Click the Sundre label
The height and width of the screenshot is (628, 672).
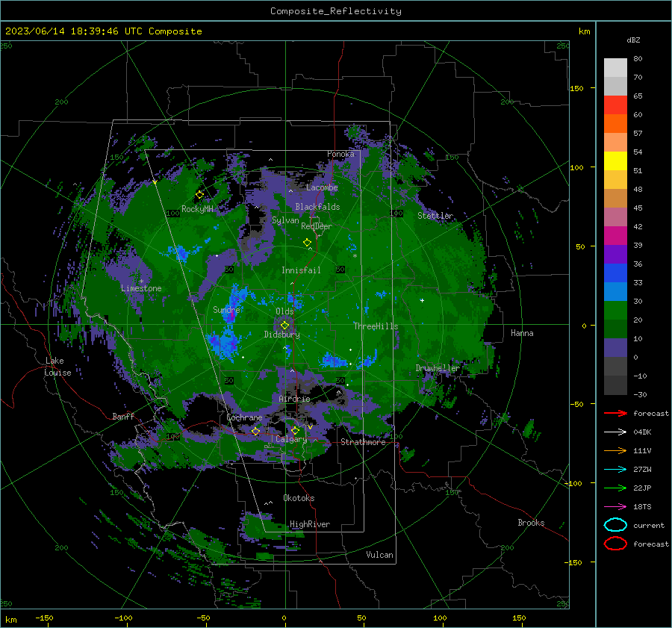pos(226,310)
